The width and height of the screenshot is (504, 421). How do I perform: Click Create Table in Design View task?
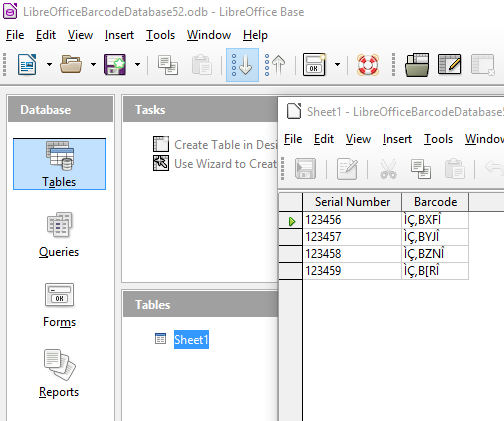click(215, 144)
